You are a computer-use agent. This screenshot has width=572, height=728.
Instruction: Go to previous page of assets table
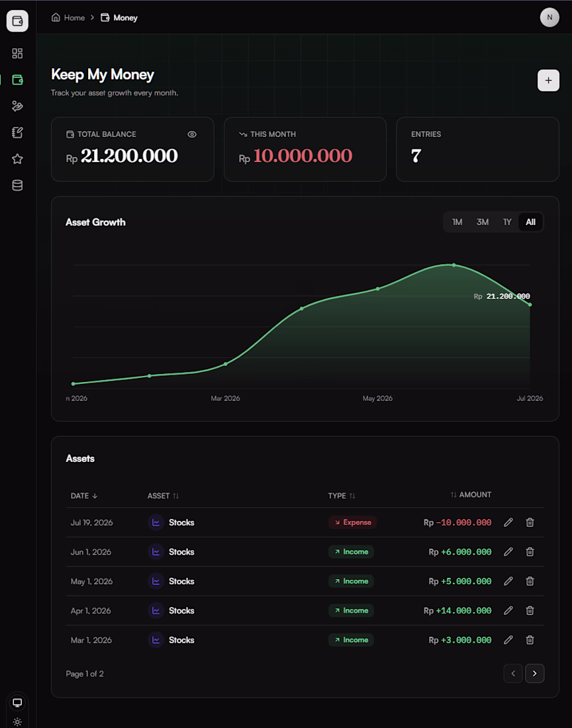pyautogui.click(x=513, y=673)
